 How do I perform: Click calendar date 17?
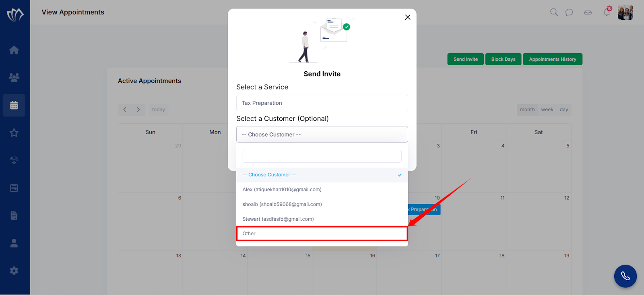[x=438, y=256]
